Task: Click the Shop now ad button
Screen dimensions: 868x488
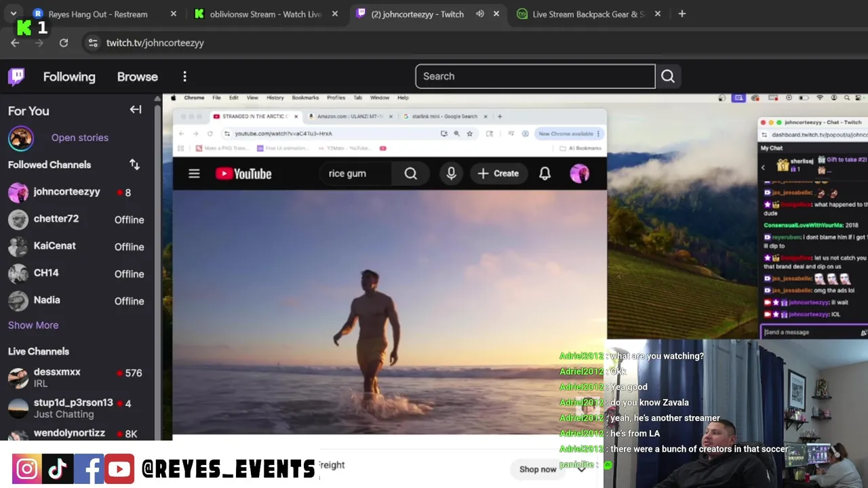Action: [538, 469]
